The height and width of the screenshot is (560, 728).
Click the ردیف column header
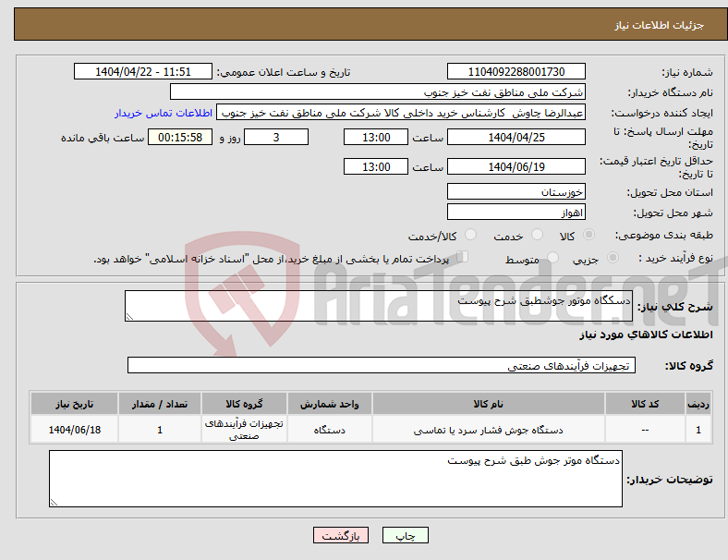click(698, 404)
